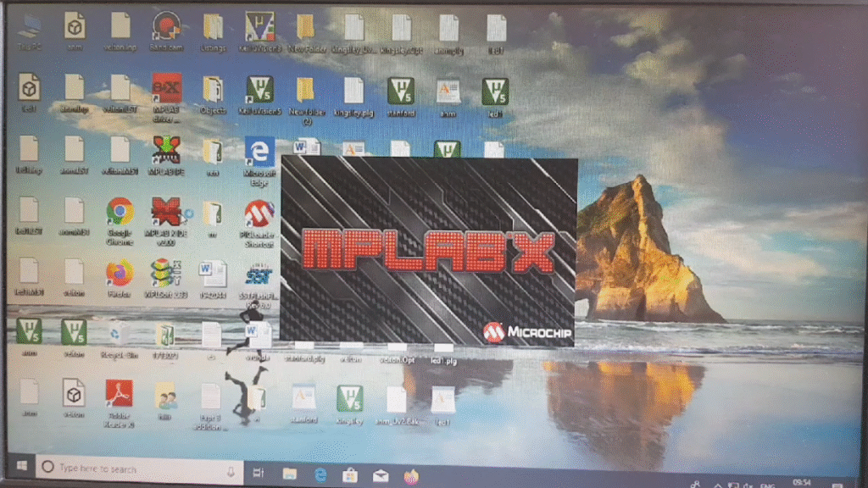Click the Type here to search box
Screen dimensions: 868x488
[140, 469]
